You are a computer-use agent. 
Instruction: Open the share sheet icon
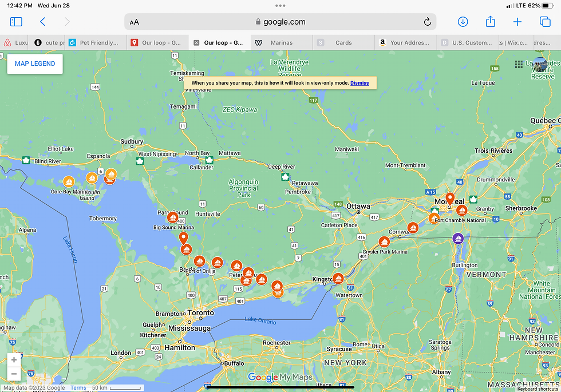(490, 22)
